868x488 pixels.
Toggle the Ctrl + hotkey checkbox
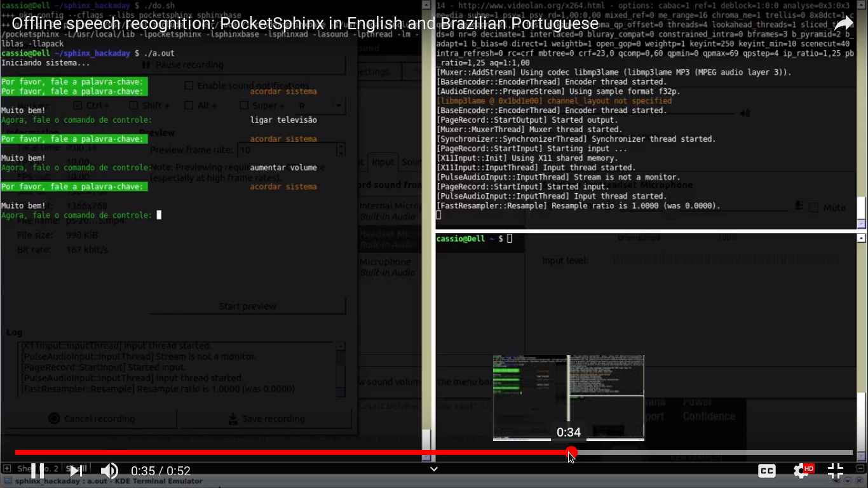click(78, 105)
